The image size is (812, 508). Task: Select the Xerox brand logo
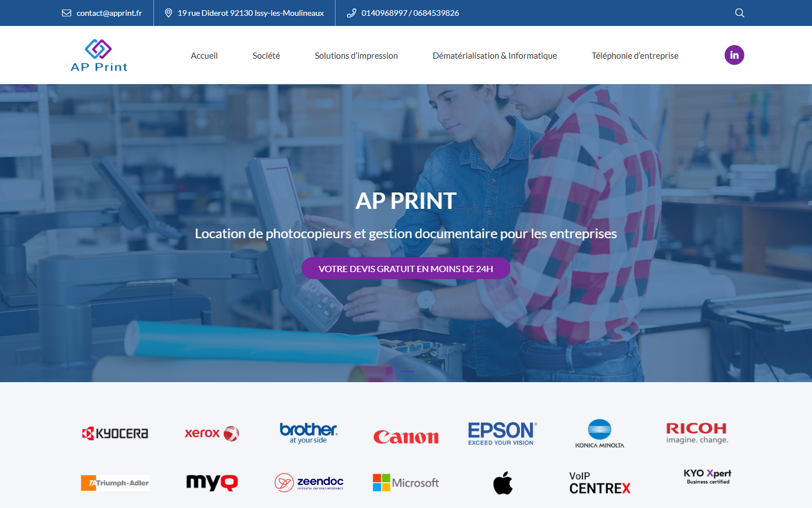pyautogui.click(x=212, y=433)
